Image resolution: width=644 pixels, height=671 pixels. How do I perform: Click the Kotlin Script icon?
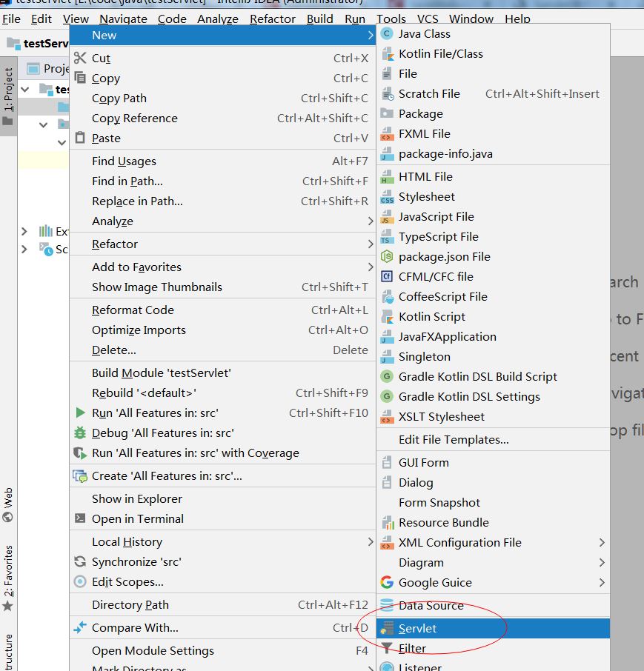[387, 317]
